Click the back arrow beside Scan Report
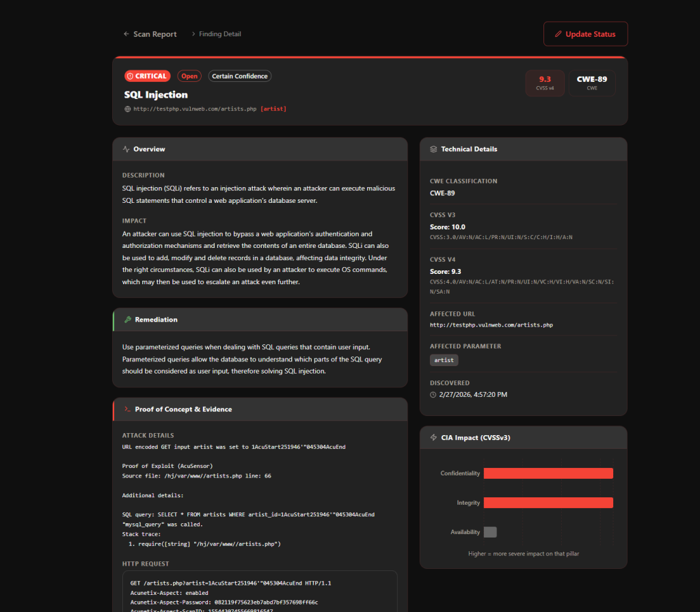Image resolution: width=700 pixels, height=612 pixels. click(x=126, y=33)
